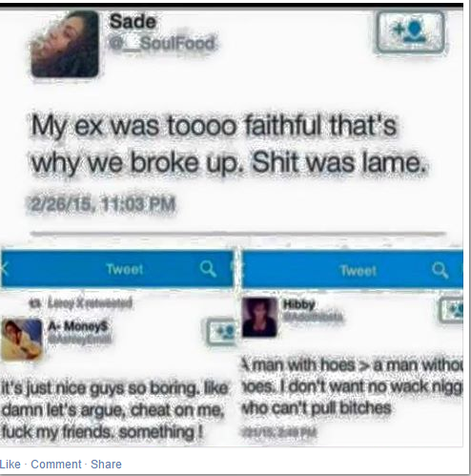The image size is (471, 476).
Task: Click the Share link below the image
Action: pos(106,465)
